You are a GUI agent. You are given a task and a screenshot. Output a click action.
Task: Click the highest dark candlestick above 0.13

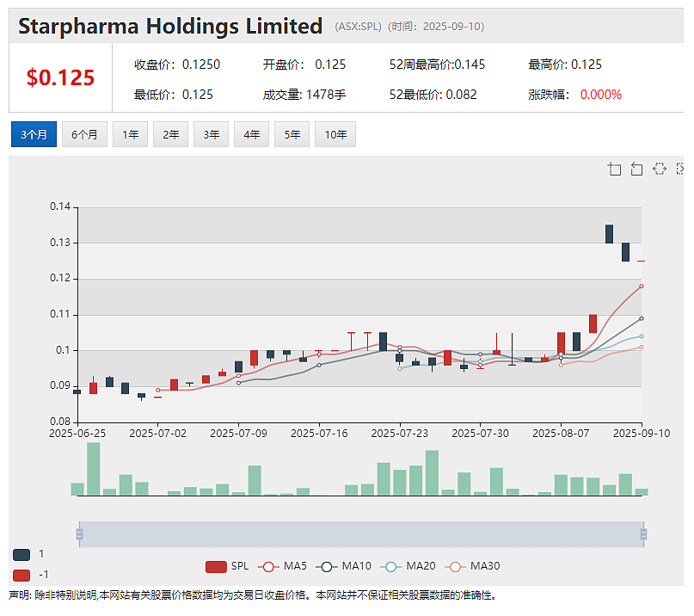[x=610, y=234]
